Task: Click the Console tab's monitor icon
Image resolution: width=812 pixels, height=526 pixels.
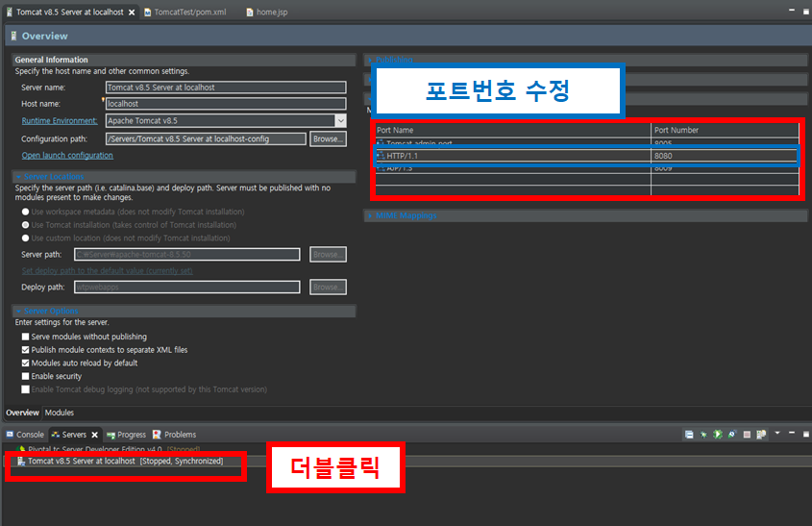Action: [10, 435]
